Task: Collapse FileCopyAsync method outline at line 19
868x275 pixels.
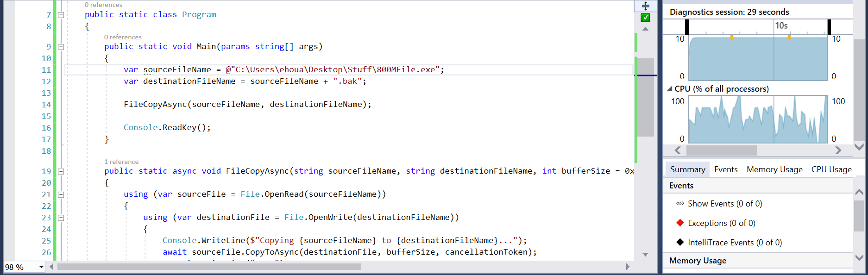Action: click(61, 171)
